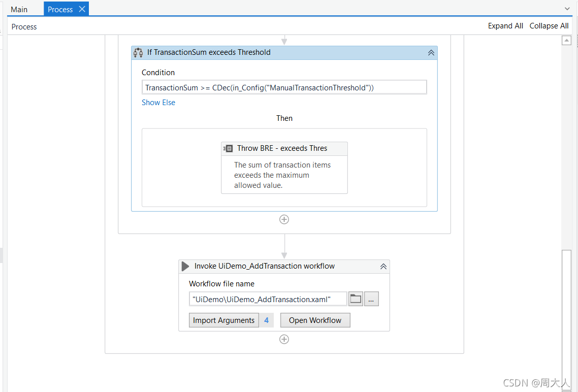
Task: Open the designer dropdown chevron at top right
Action: coord(567,8)
